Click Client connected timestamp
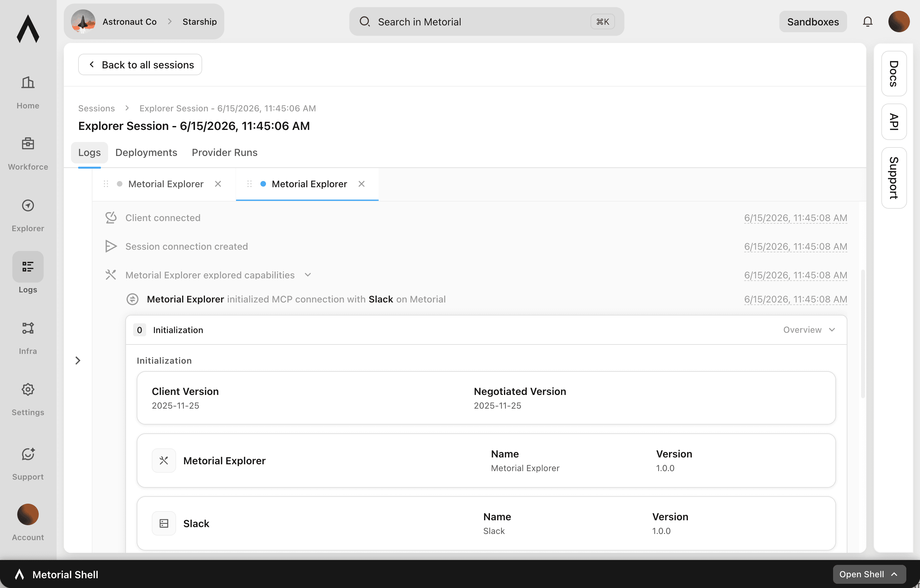Viewport: 920px width, 588px height. (x=795, y=218)
